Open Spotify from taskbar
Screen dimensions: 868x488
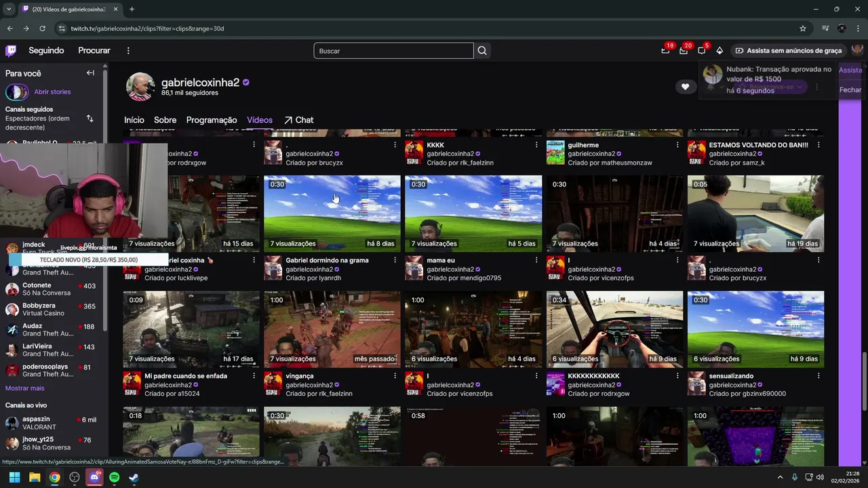pyautogui.click(x=114, y=477)
